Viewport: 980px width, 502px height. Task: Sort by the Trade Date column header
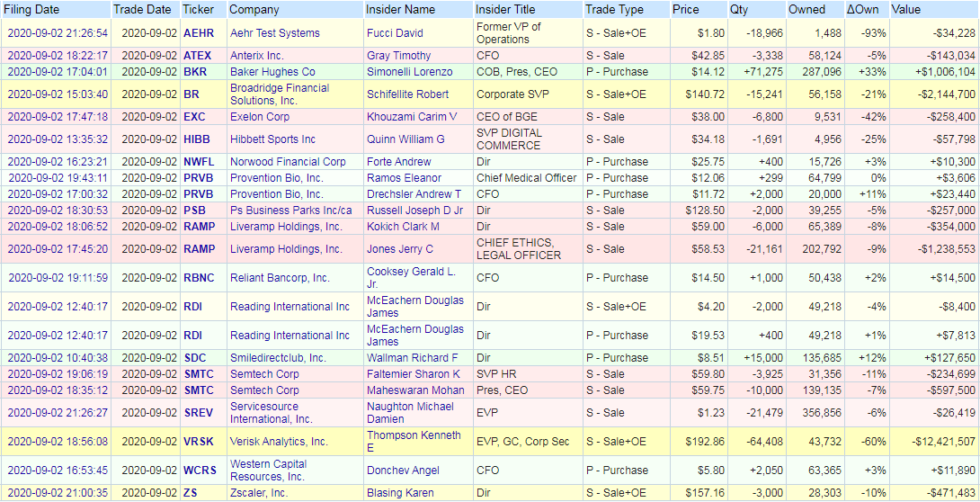pyautogui.click(x=142, y=10)
